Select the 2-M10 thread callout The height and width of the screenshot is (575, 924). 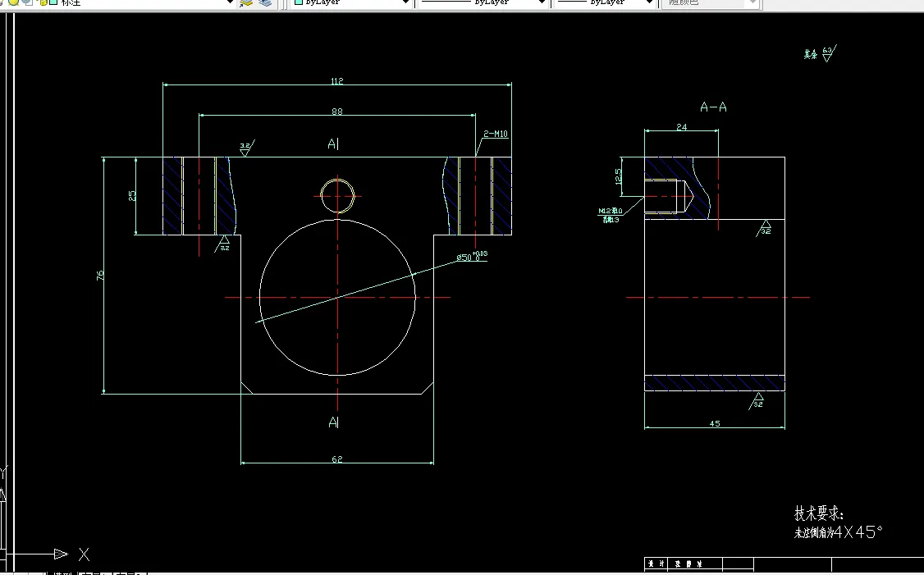coord(496,134)
